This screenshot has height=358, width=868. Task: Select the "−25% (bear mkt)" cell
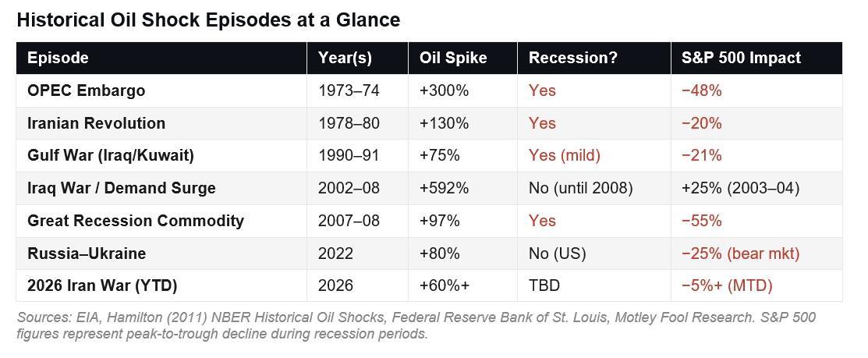pos(739,253)
